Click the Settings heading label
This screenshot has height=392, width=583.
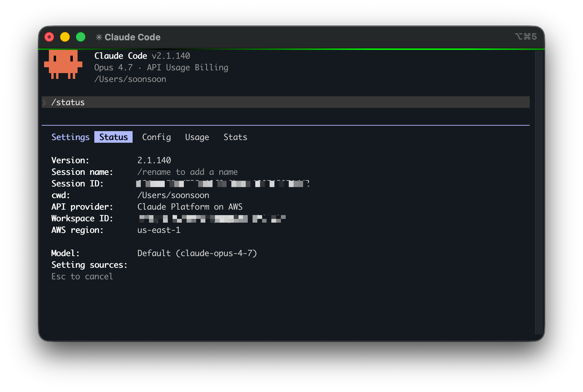70,137
